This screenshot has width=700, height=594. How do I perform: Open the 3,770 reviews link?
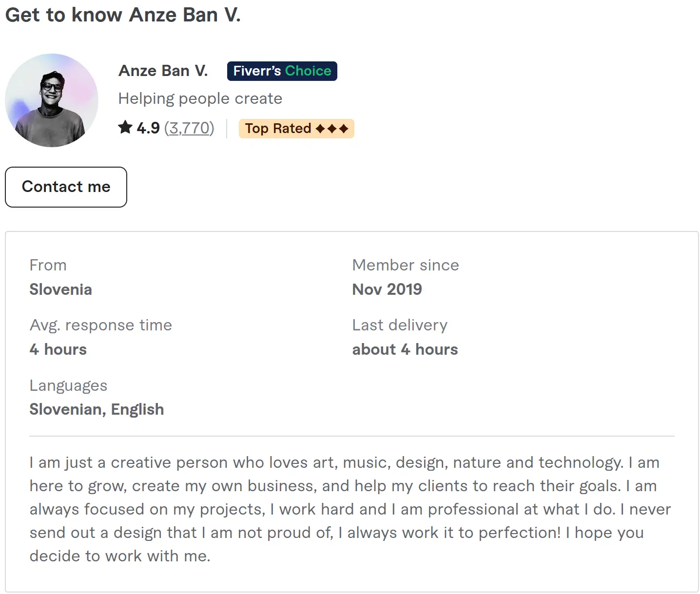189,128
